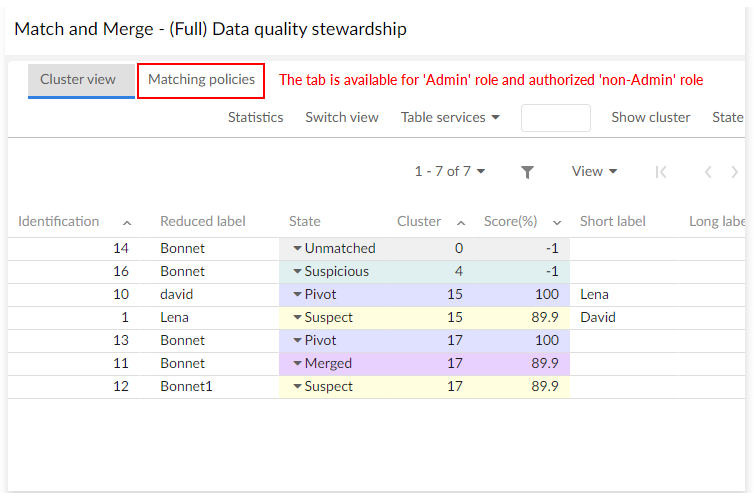Screen dimensions: 754x500
Task: Expand state arrow on Merged row
Action: [x=297, y=363]
